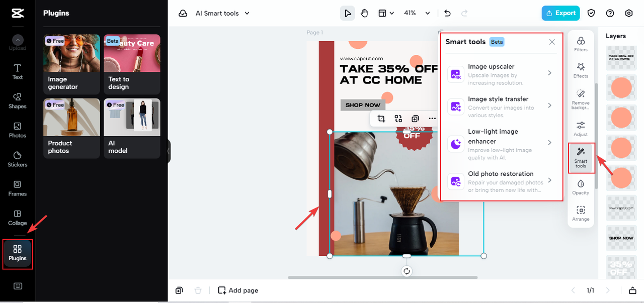Open the Product photos plugin
644x303 pixels.
(x=71, y=128)
